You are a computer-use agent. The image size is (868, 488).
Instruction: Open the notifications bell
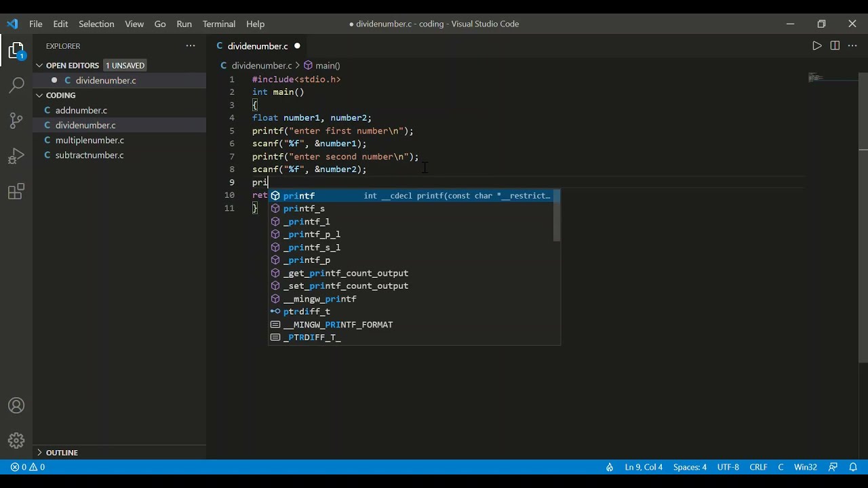pyautogui.click(x=853, y=467)
